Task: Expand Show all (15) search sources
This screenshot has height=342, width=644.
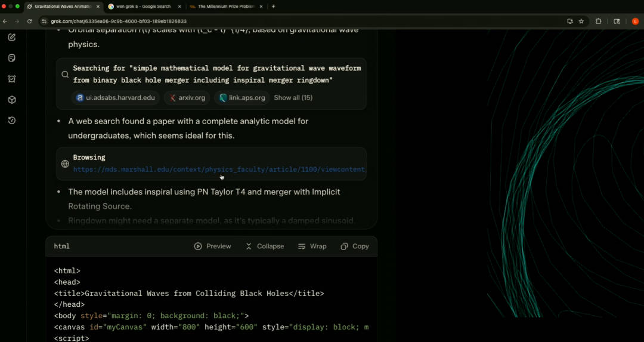Action: click(293, 98)
